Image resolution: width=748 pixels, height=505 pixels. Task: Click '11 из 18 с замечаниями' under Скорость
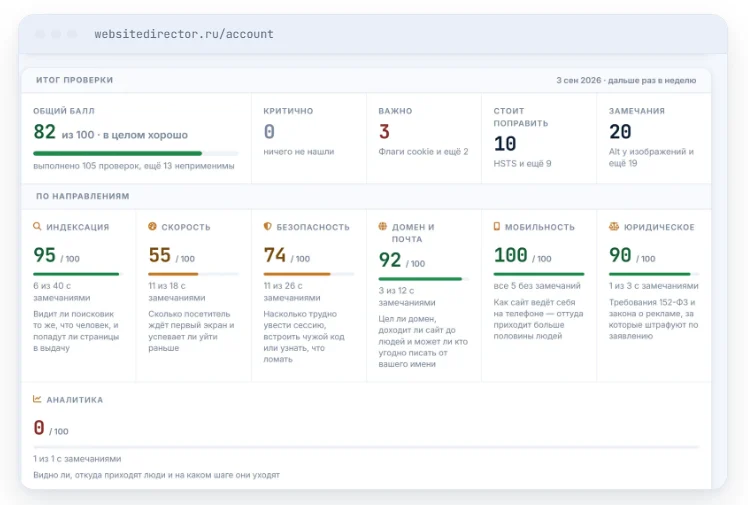click(177, 291)
